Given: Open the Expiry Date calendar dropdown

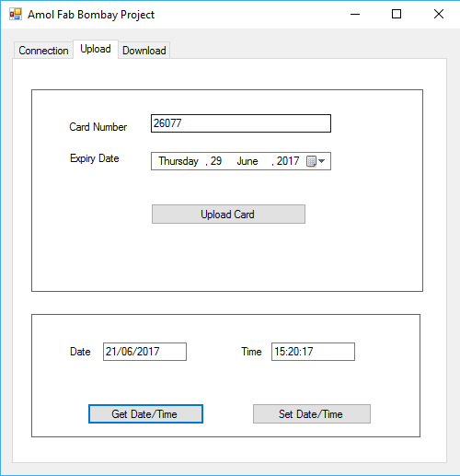Looking at the screenshot, I should (x=316, y=161).
